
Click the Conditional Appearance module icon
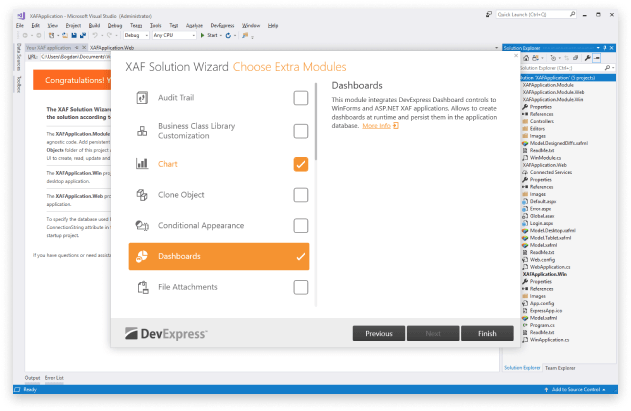click(142, 225)
